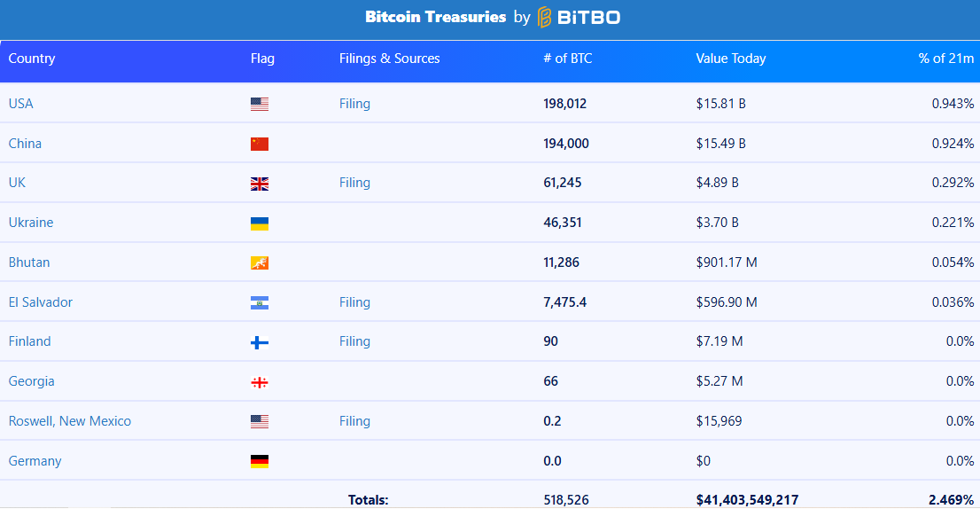
Task: Click the El Salvador flag icon
Action: tap(260, 303)
